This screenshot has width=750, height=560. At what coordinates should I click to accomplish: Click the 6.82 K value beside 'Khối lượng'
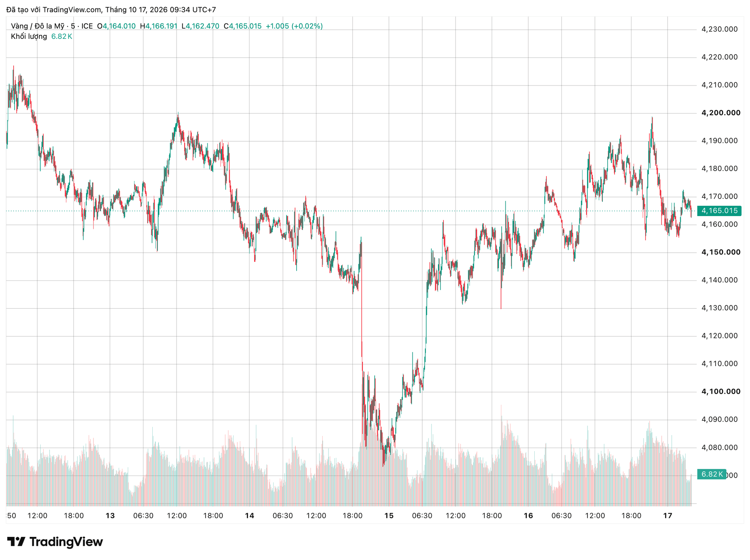pyautogui.click(x=62, y=36)
